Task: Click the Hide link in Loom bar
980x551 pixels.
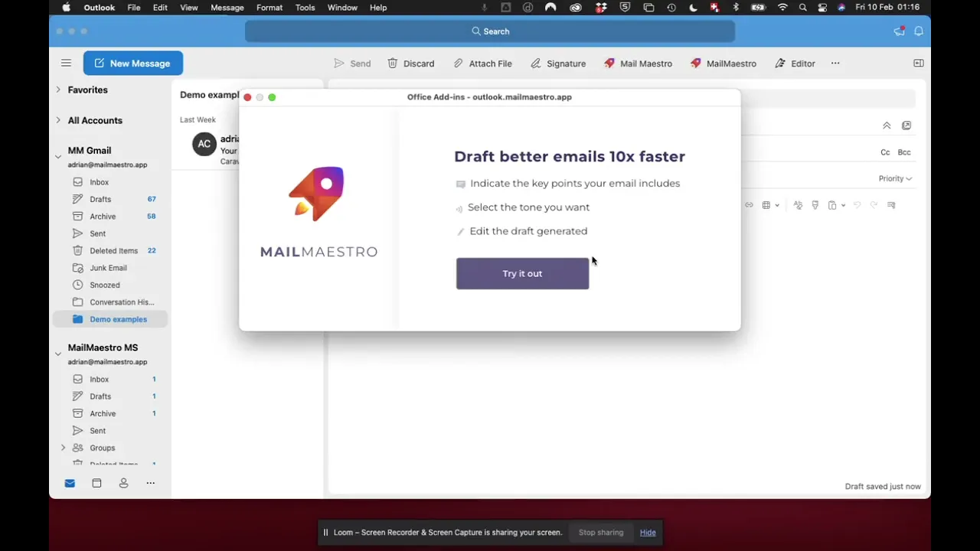Action: point(648,533)
